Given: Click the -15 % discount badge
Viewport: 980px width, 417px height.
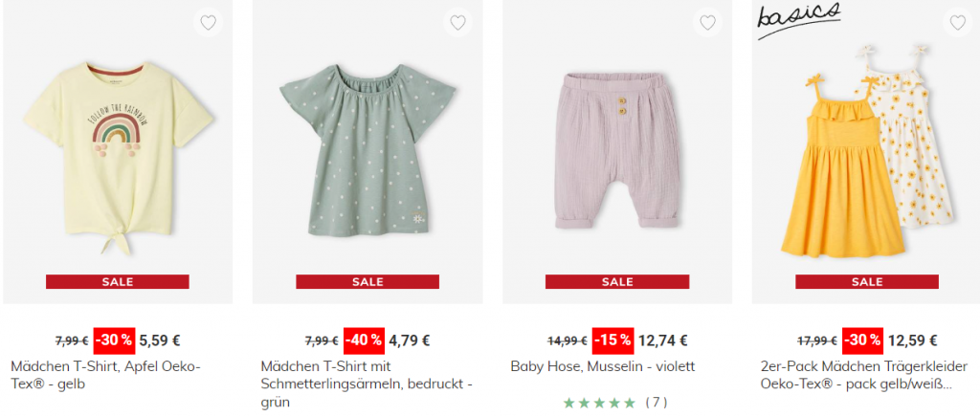Looking at the screenshot, I should click(x=613, y=340).
